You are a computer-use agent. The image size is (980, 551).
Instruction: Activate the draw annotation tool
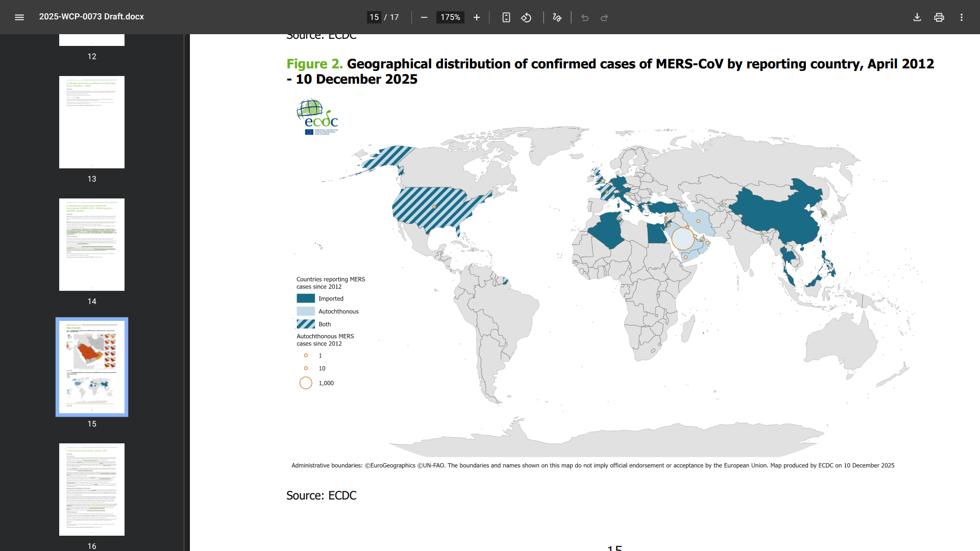(x=557, y=17)
